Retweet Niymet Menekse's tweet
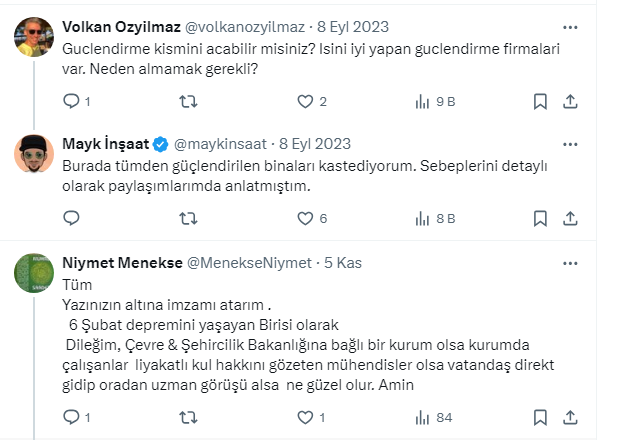Viewport: 618px width, 440px height. [x=187, y=416]
